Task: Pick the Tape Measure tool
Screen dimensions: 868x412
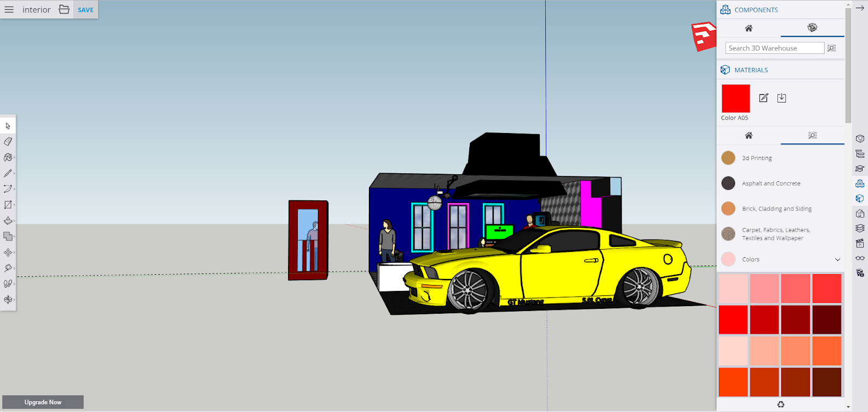Action: (8, 268)
